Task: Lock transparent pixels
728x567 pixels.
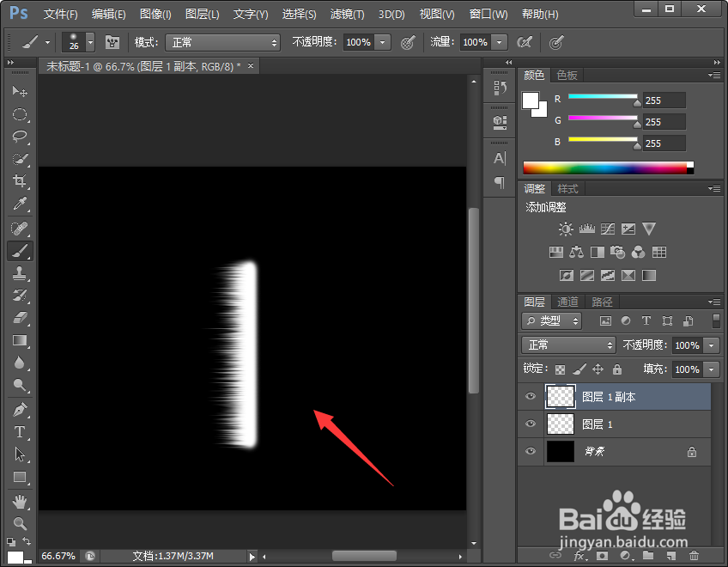Action: coord(561,369)
